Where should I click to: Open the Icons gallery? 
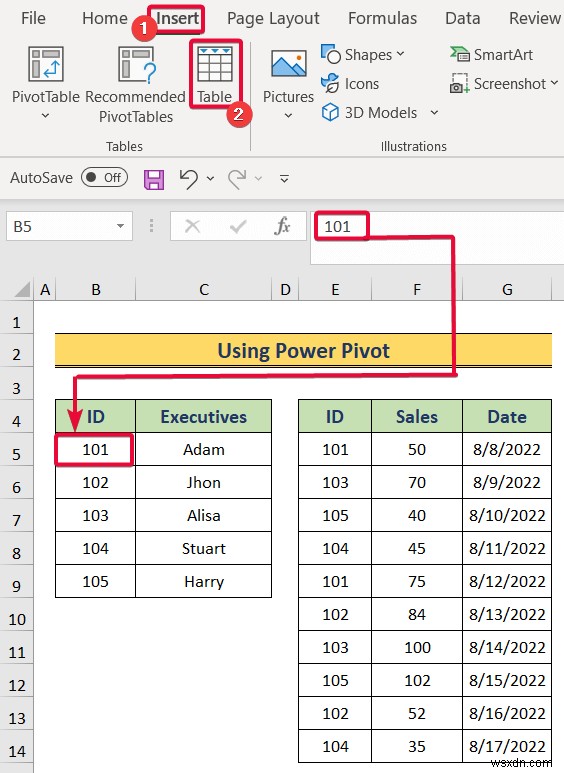click(x=350, y=84)
